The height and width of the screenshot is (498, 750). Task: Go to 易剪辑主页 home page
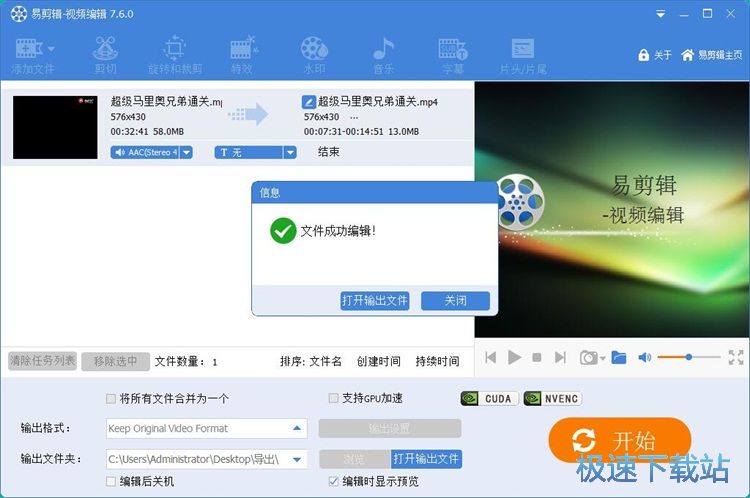click(712, 55)
